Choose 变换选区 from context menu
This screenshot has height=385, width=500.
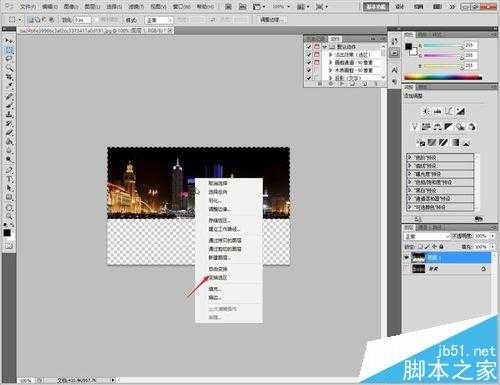pos(218,278)
